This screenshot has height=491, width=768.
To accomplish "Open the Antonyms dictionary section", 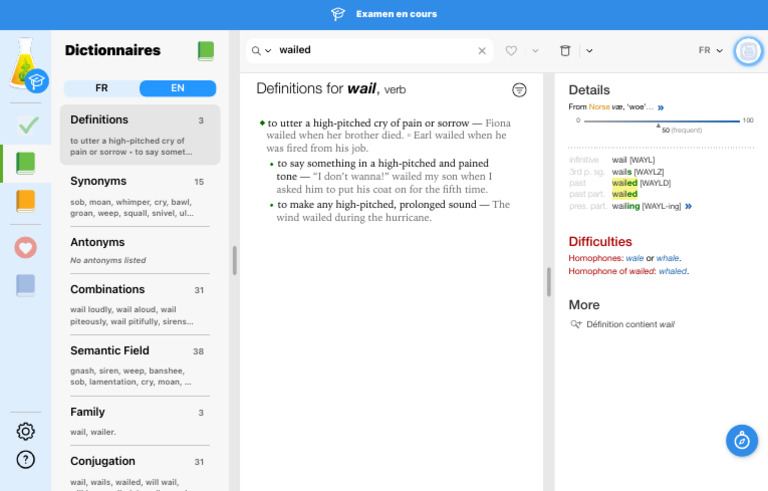I will 140,250.
